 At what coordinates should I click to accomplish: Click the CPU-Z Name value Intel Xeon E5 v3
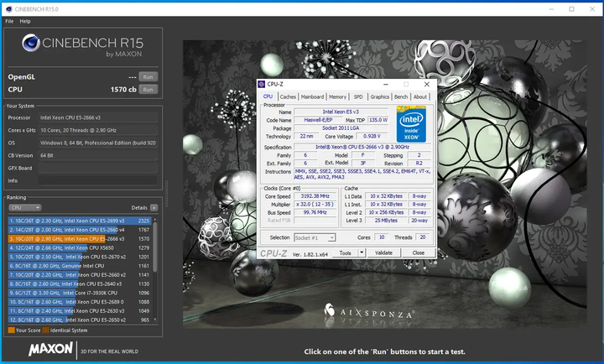pyautogui.click(x=341, y=112)
